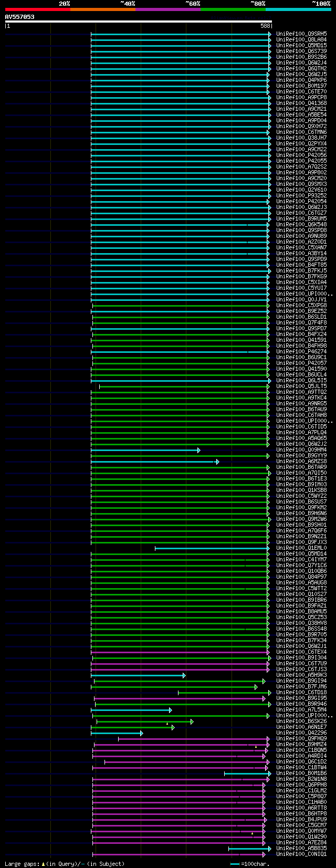Click hit label UniRef100_C6TE70

(301, 91)
